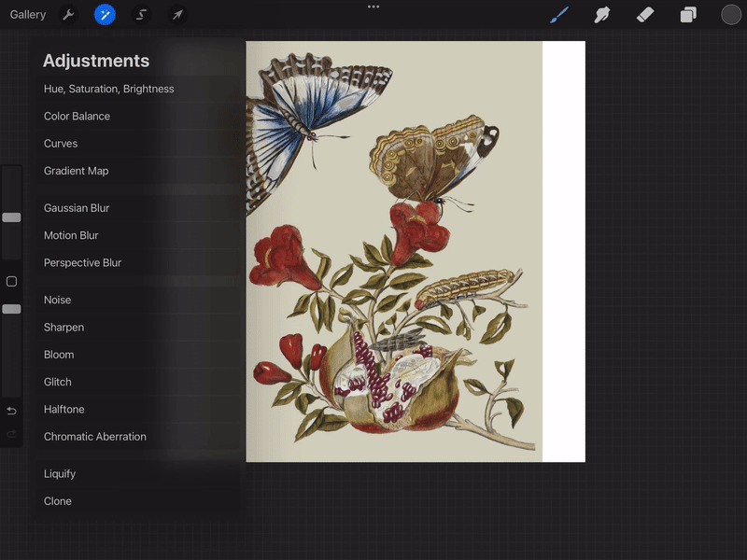Choose the Smudge tool
Screen dimensions: 747x560
[x=602, y=15]
